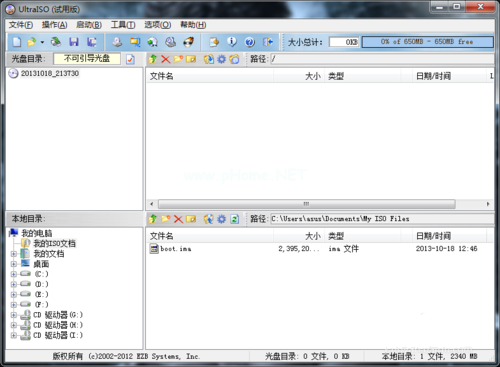Viewport: 500px width, 367px height.
Task: Expand the (C:) drive node
Action: click(x=14, y=274)
